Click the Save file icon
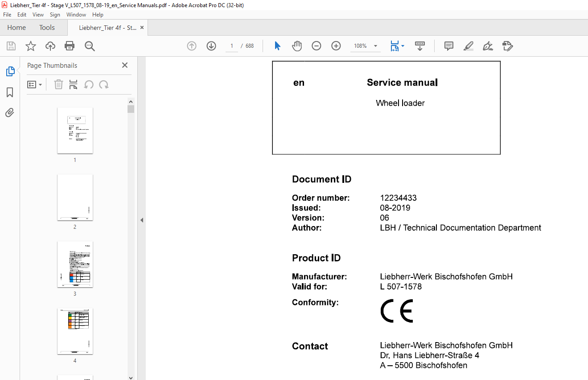This screenshot has width=588, height=380. point(11,46)
